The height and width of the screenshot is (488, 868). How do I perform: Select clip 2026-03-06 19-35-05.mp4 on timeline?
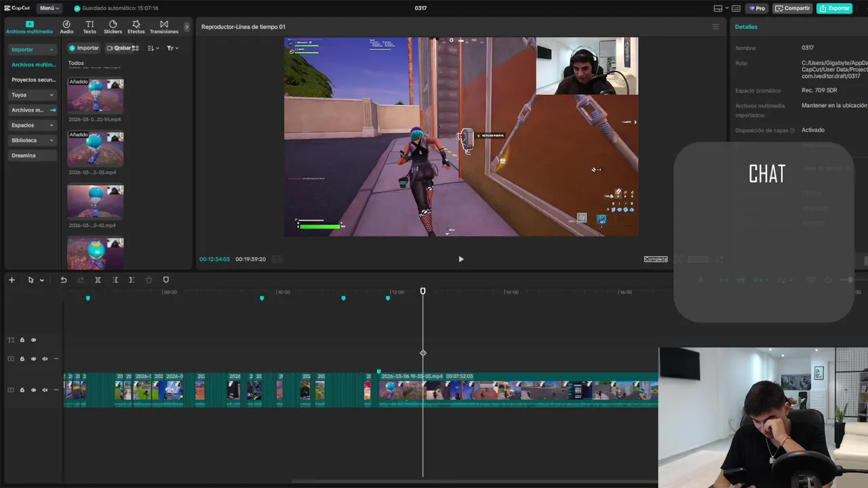pos(518,390)
